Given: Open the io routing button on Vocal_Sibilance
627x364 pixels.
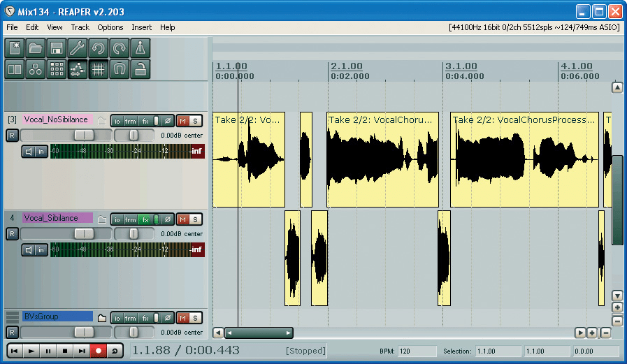Looking at the screenshot, I should 117,219.
